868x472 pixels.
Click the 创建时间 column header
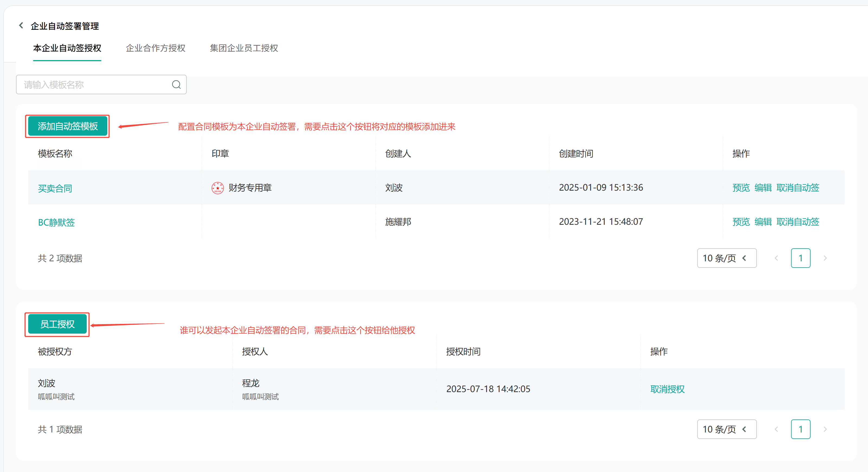(x=576, y=154)
